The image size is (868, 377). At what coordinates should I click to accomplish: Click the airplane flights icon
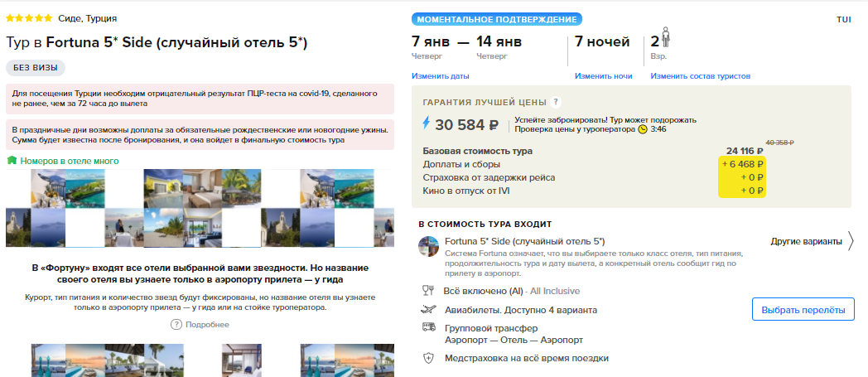[x=428, y=309]
